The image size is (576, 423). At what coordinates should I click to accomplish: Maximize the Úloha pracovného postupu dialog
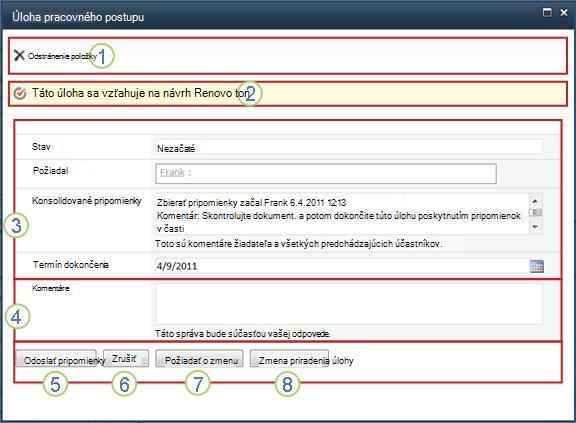tap(547, 12)
